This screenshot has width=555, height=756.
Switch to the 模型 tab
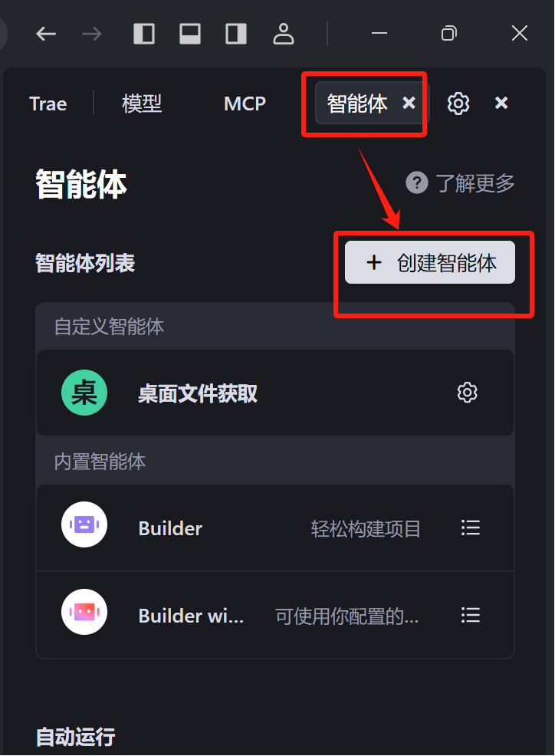tap(142, 104)
